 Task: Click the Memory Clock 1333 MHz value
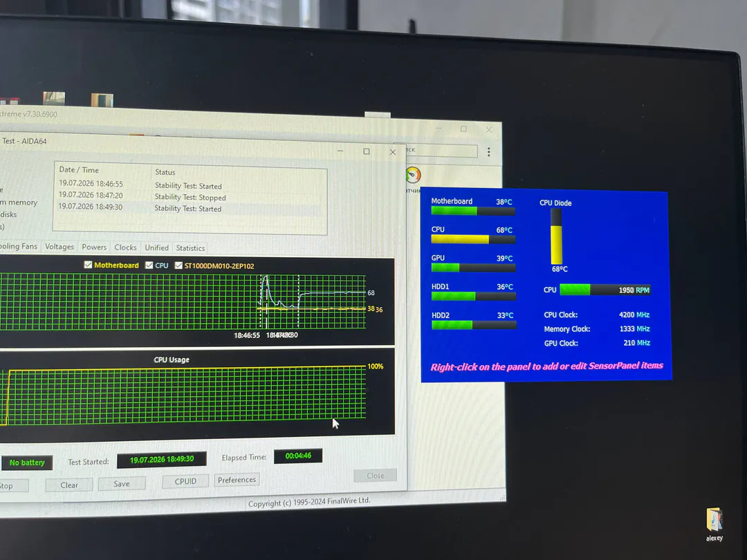click(x=634, y=328)
